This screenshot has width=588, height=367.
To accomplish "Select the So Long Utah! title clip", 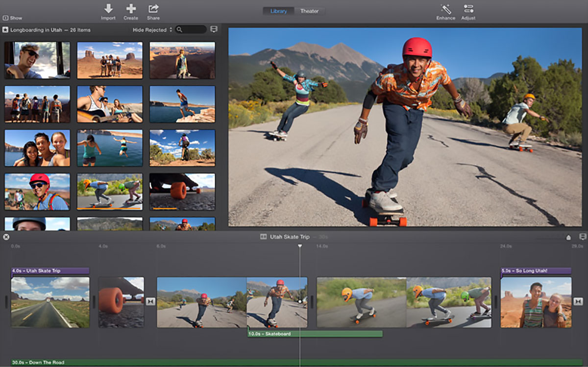I will 536,271.
